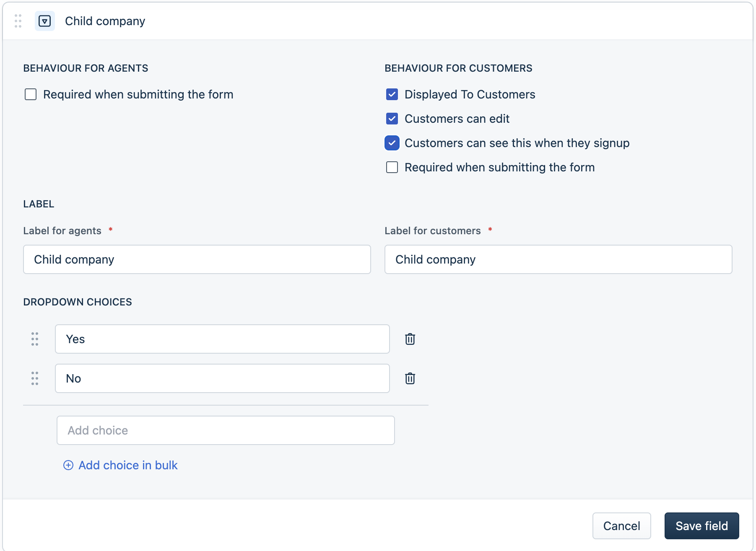This screenshot has width=756, height=551.
Task: Uncheck Customers can edit
Action: coord(392,119)
